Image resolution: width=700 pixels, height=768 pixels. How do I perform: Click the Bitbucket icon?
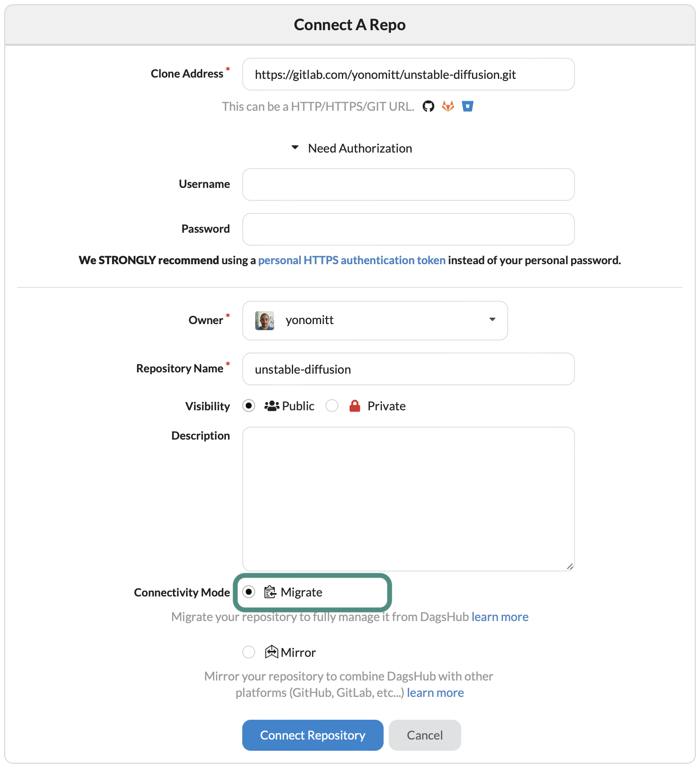[x=468, y=106]
